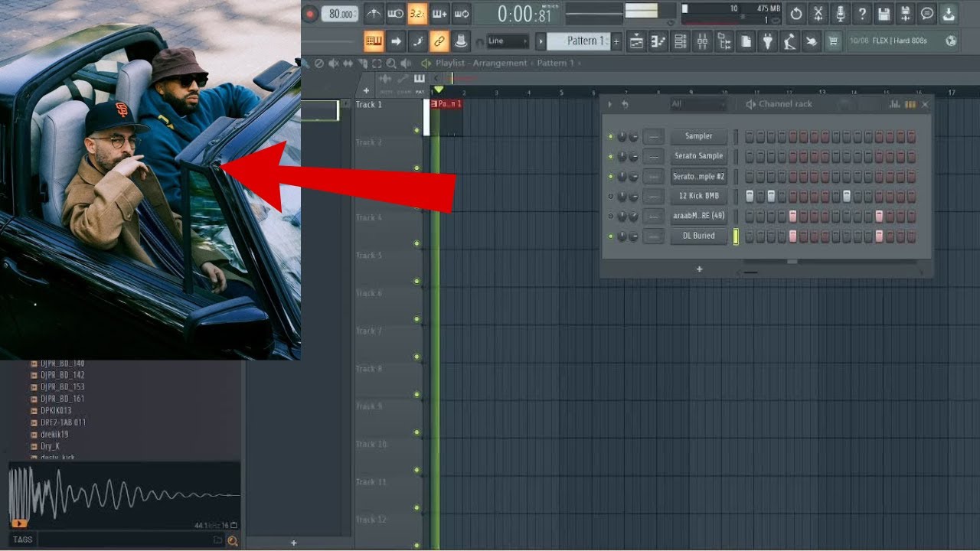Click Dry_K sample in the browser

(50, 446)
